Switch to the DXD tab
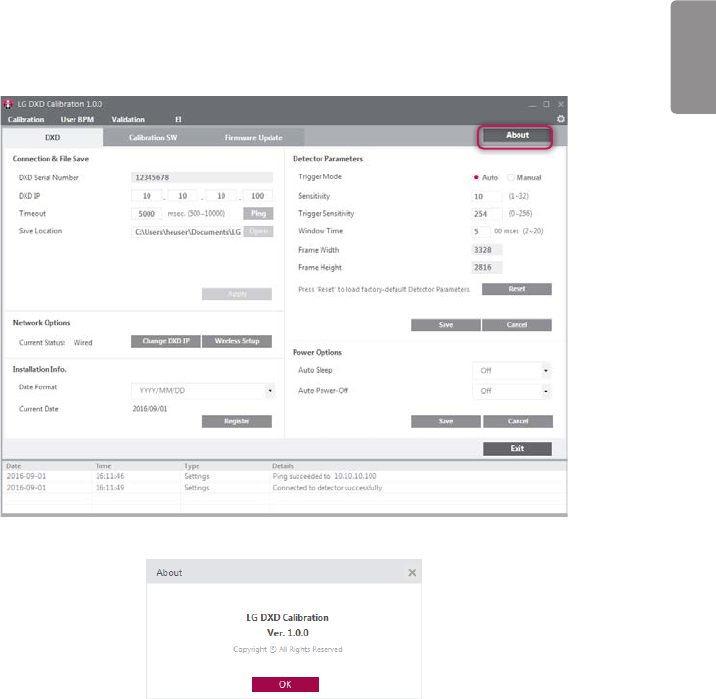Viewport: 716px width, 699px height. 53,137
